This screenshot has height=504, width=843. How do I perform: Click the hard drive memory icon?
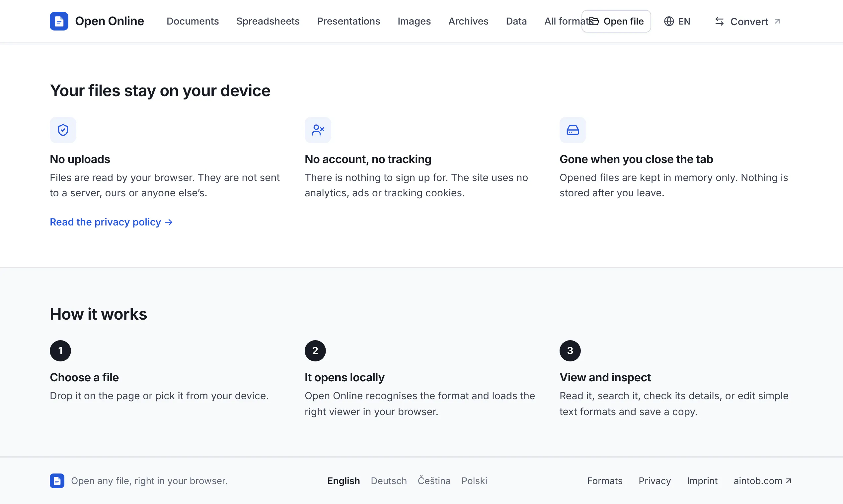(573, 130)
